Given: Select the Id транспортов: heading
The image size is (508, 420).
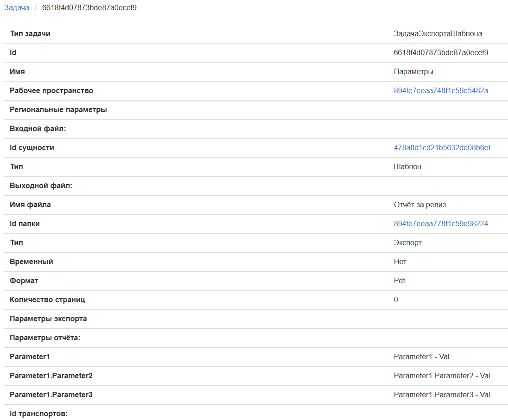Looking at the screenshot, I should click(38, 414).
